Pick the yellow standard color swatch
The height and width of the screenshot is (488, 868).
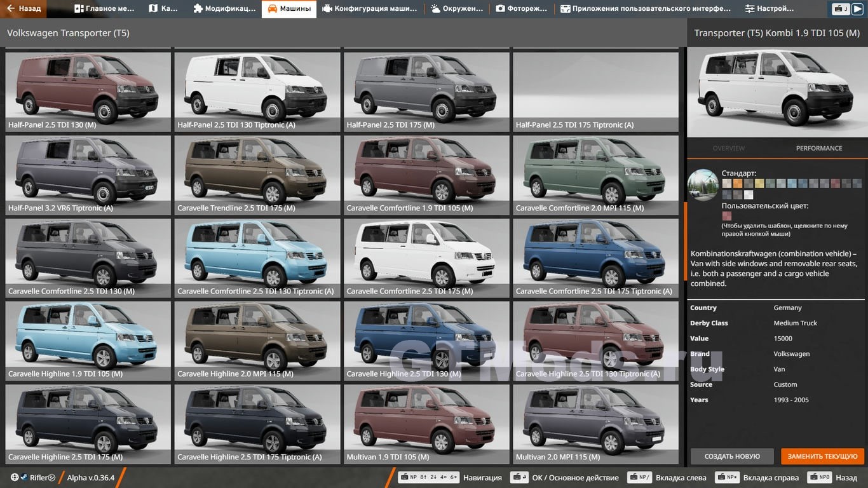tap(759, 184)
